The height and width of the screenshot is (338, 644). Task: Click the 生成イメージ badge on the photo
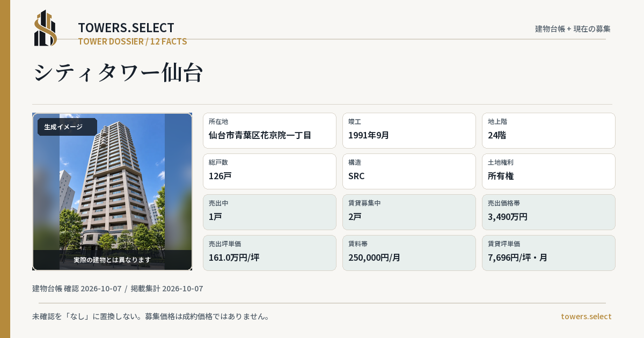pos(67,127)
